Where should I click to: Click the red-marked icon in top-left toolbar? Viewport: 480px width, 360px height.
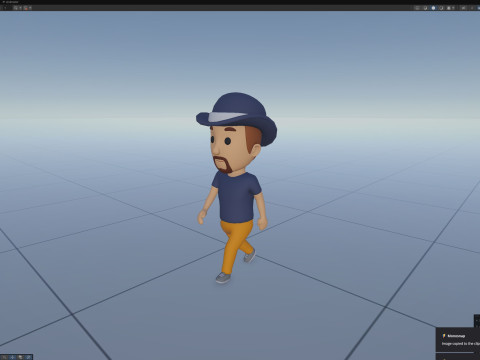26,8
